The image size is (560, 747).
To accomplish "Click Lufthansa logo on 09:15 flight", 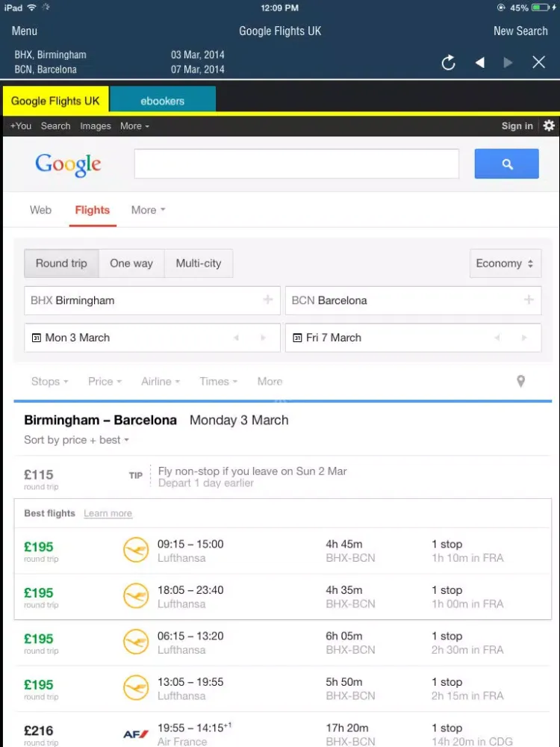I will click(x=136, y=550).
